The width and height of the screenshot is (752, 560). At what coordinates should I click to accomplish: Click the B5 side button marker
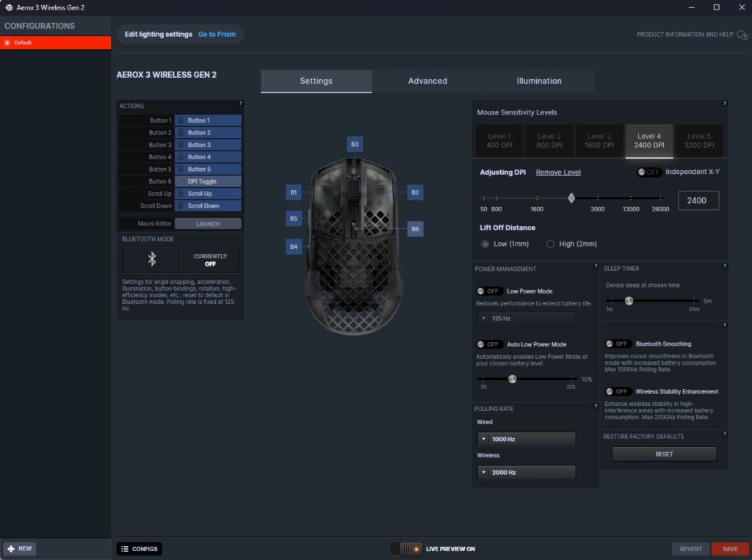click(x=294, y=218)
